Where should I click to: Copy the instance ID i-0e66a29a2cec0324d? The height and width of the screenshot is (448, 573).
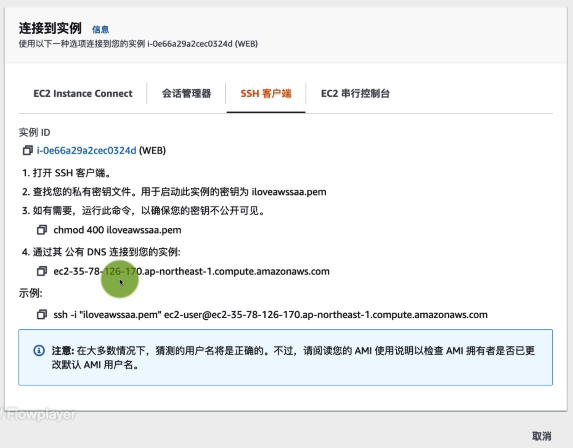[27, 150]
